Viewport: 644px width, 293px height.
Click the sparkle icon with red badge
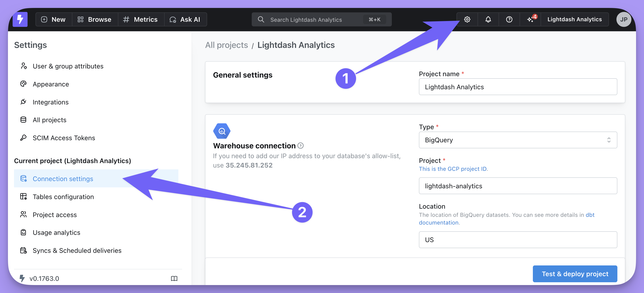click(x=530, y=20)
